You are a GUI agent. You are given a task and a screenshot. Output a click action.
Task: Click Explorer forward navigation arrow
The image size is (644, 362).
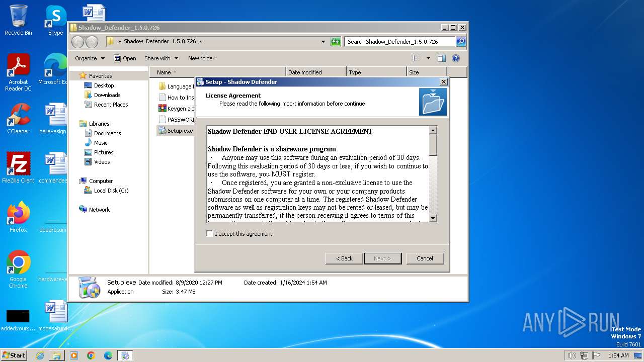coord(92,42)
